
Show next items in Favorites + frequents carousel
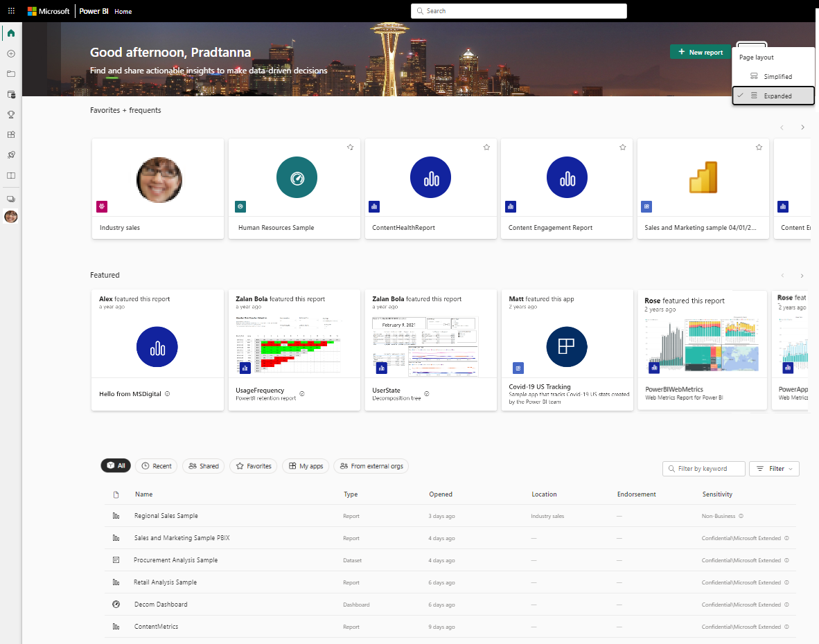tap(803, 127)
